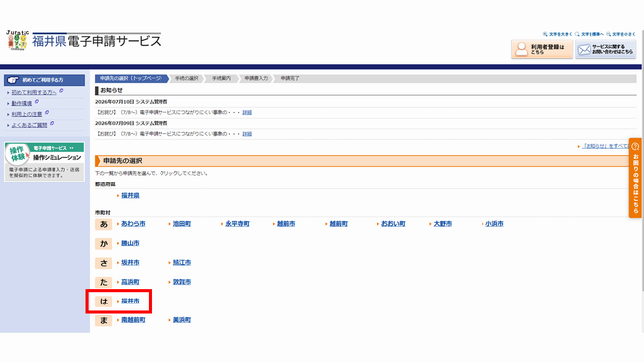Open the 利用者登録はこちら user registration button

pos(541,49)
